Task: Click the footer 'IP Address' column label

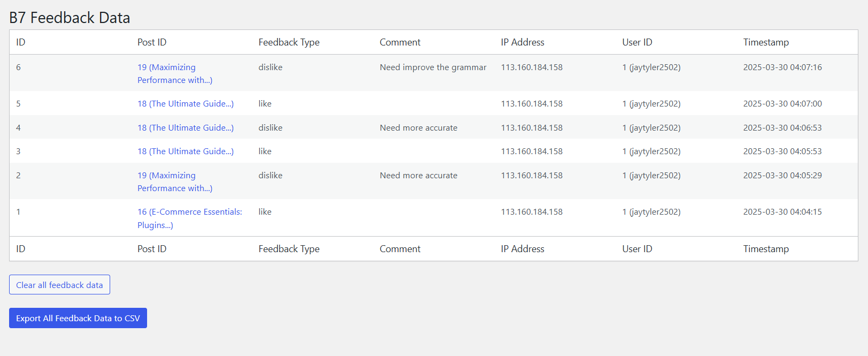Action: (x=523, y=249)
